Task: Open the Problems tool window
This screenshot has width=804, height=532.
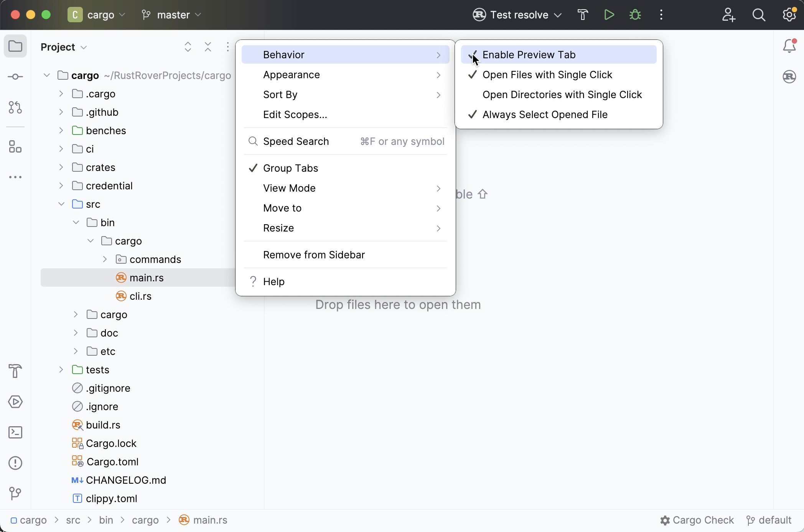Action: pyautogui.click(x=15, y=463)
